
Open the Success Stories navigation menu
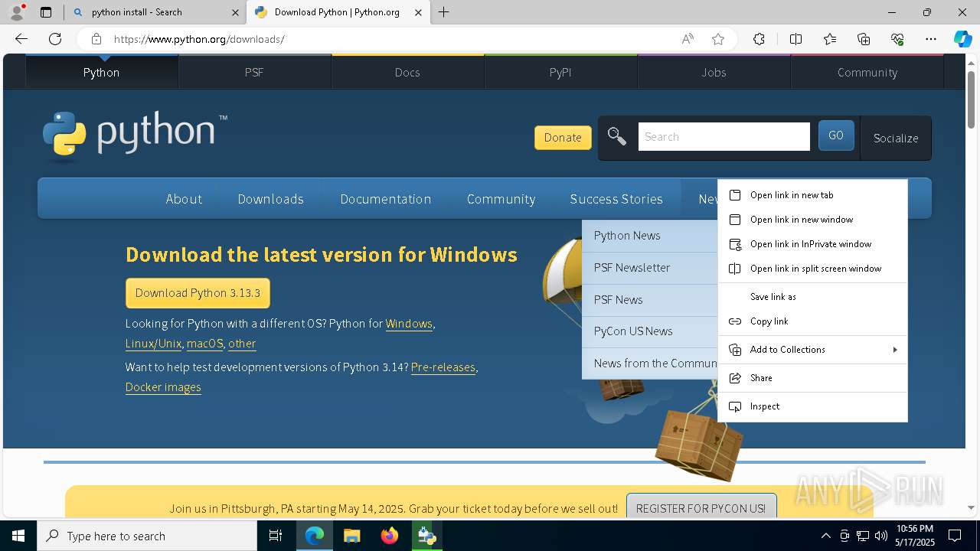[x=616, y=199]
